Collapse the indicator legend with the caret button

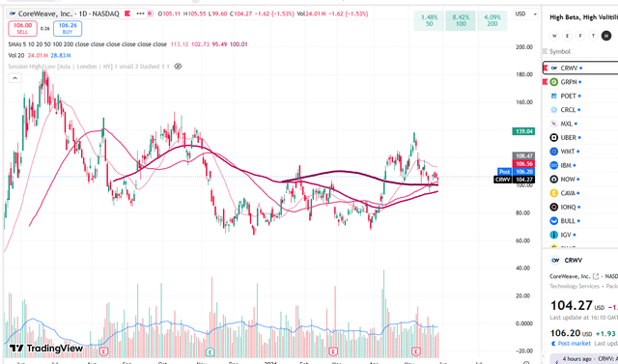(x=15, y=78)
